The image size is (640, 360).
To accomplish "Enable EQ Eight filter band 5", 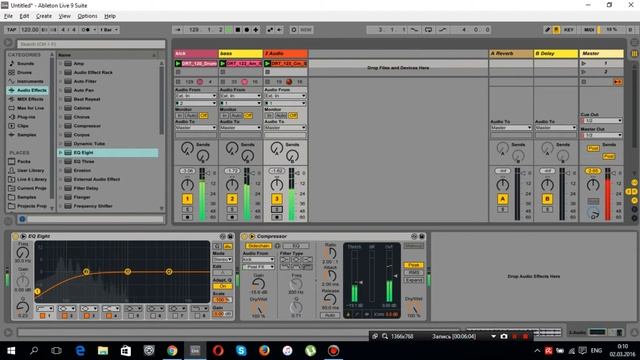I will [131, 316].
